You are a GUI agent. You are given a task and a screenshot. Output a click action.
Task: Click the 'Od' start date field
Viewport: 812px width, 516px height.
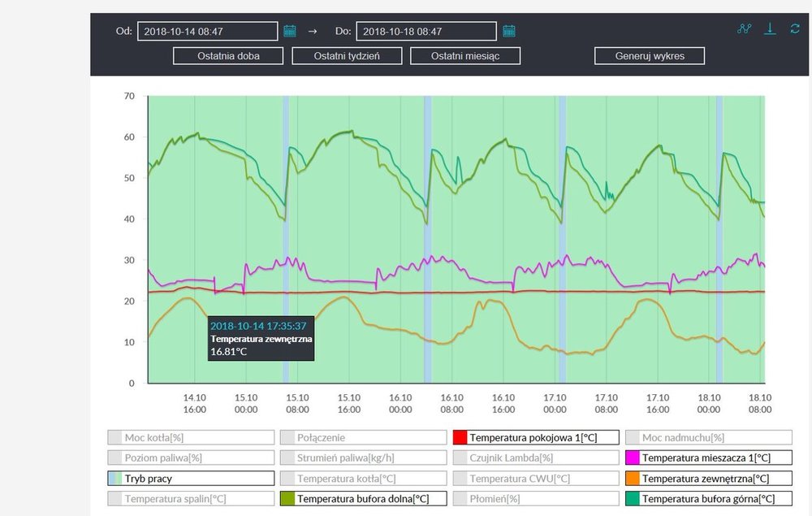tap(208, 31)
